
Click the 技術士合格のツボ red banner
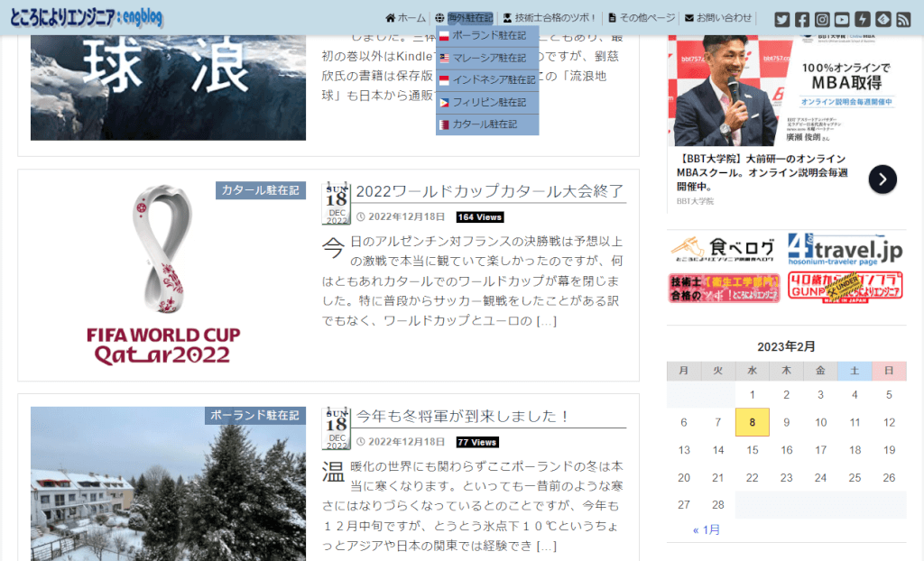click(725, 288)
